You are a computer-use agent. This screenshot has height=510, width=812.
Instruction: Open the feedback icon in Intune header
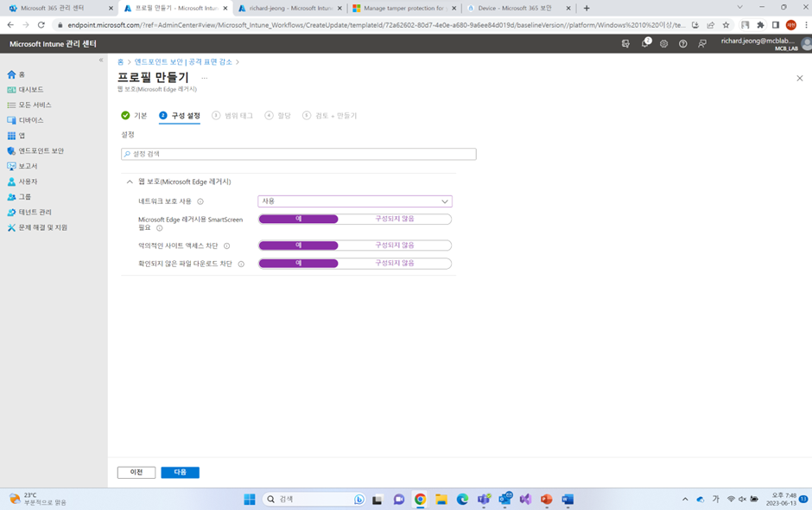coord(702,44)
